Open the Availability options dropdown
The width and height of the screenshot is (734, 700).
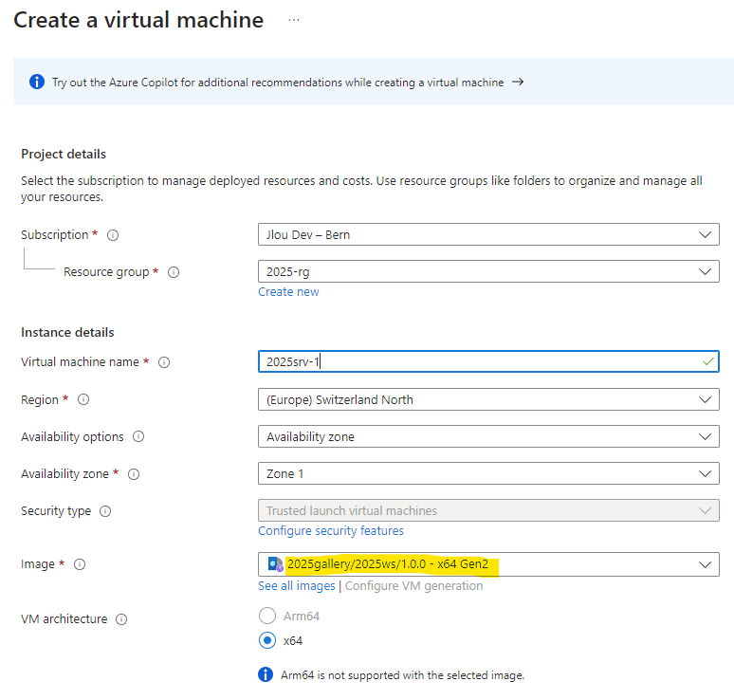(x=488, y=436)
